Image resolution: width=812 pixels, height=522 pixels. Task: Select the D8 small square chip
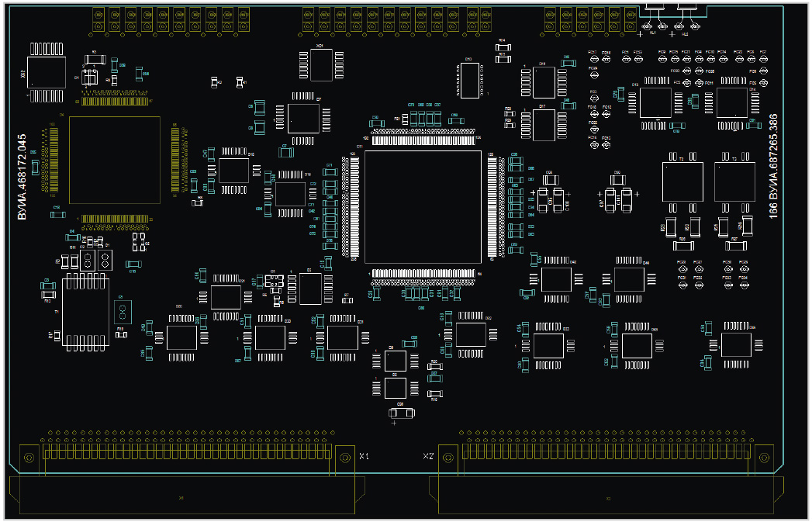395,388
